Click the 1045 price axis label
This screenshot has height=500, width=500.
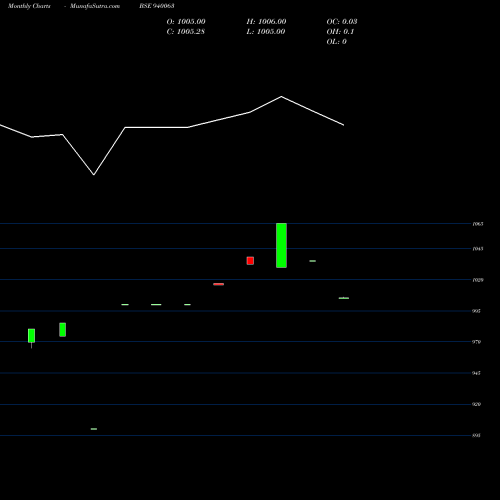coord(478,249)
